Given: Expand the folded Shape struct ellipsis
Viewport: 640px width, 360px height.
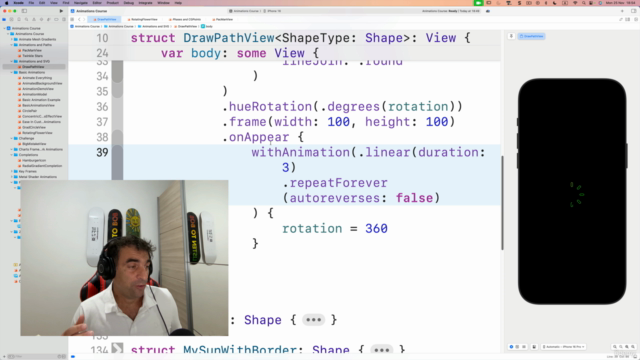Looking at the screenshot, I should point(313,320).
